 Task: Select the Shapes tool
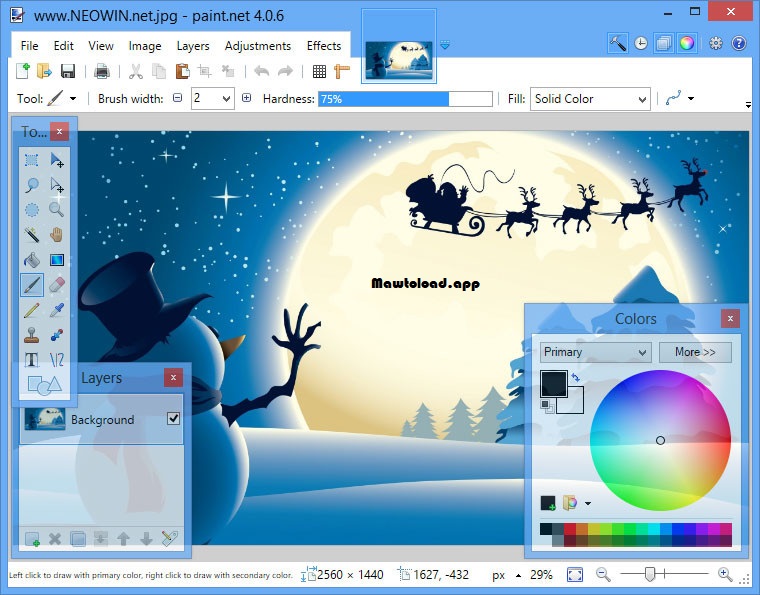pos(44,385)
